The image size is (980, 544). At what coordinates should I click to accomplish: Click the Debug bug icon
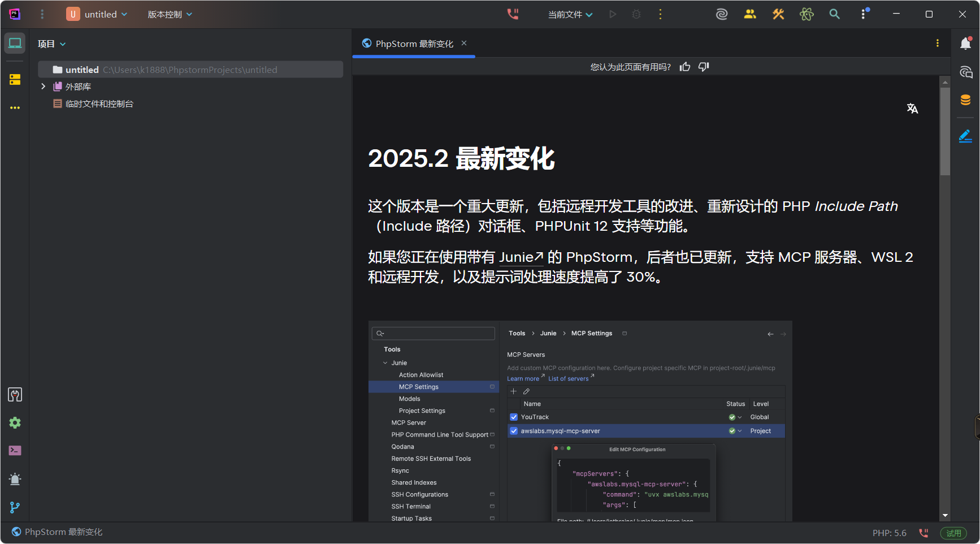click(636, 14)
